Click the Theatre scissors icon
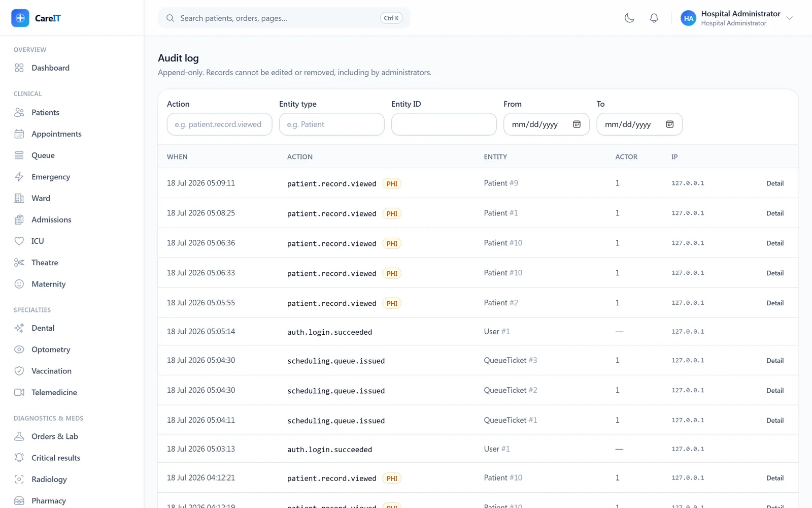Image resolution: width=812 pixels, height=508 pixels. coord(19,263)
